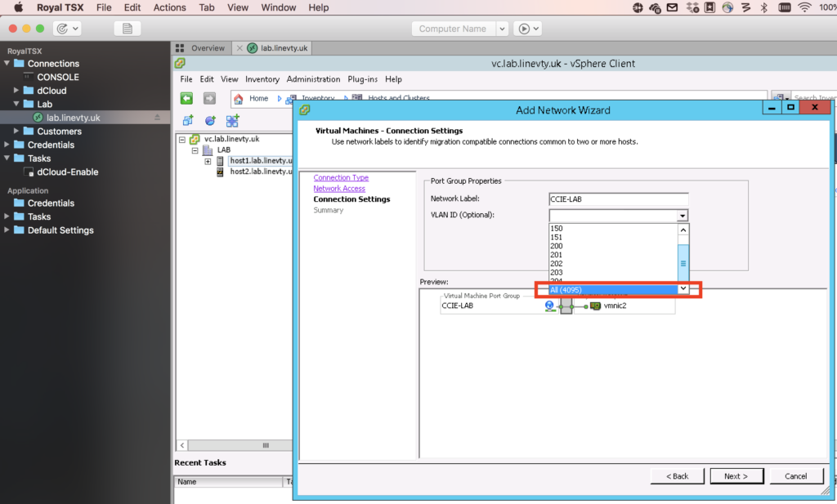837x504 pixels.
Task: Click the Bluetooth icon in menu bar
Action: (764, 7)
